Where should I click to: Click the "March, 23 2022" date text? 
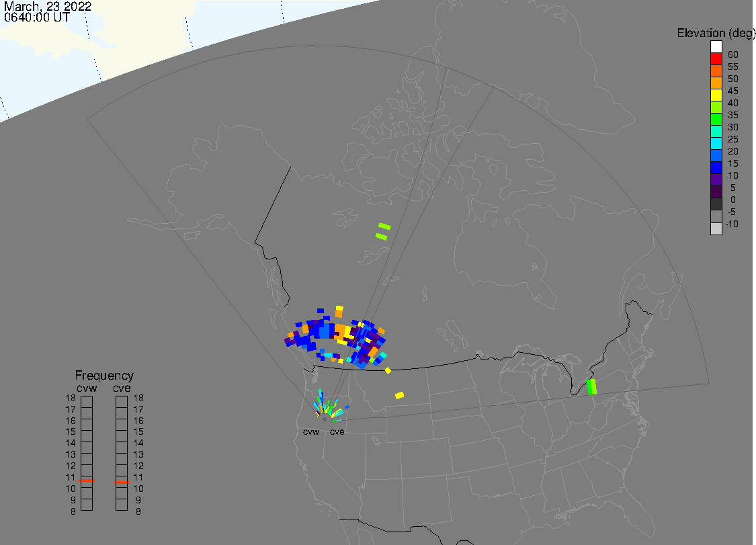pos(48,7)
